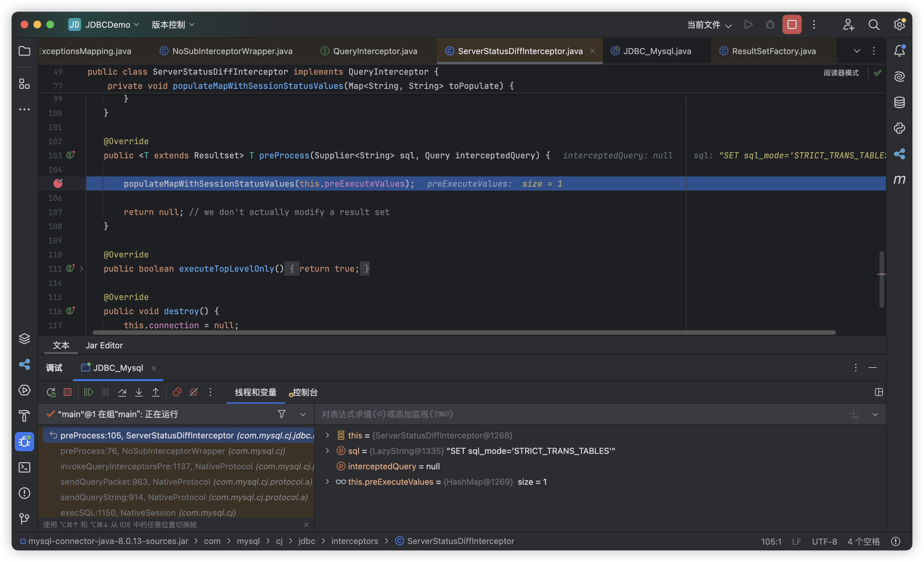This screenshot has width=924, height=562.
Task: Open Search Everywhere magnifier
Action: click(873, 24)
